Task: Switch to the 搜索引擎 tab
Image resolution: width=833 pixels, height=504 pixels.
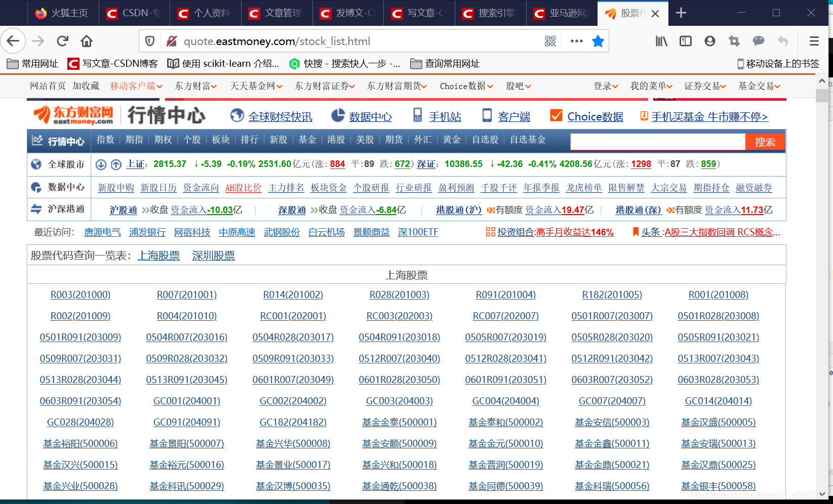Action: coord(490,13)
